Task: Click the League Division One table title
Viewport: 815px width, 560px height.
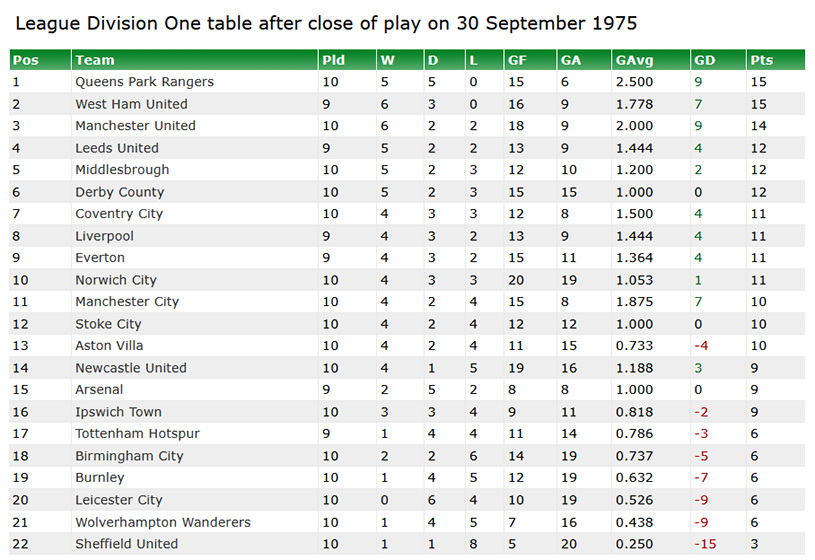Action: [326, 22]
